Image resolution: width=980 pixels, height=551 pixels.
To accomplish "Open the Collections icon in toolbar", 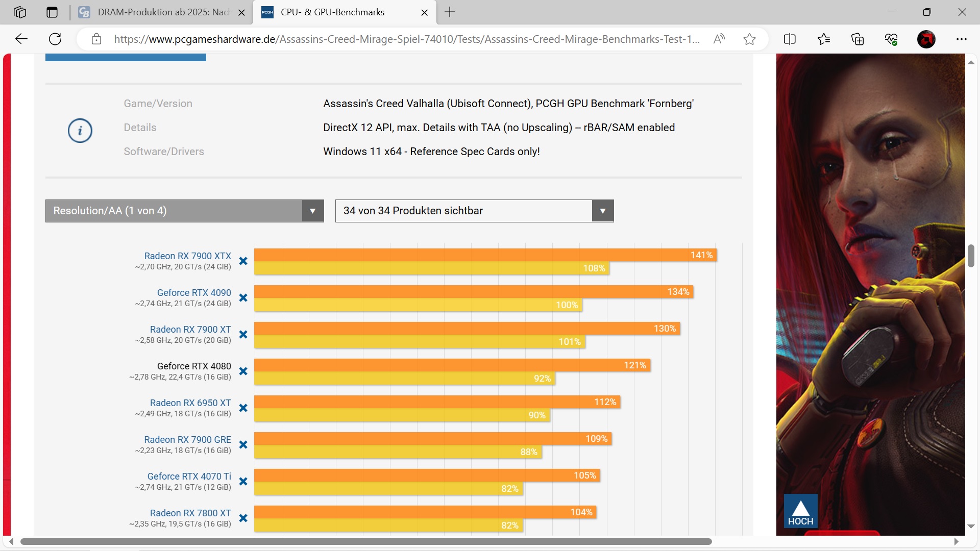I will (x=857, y=39).
